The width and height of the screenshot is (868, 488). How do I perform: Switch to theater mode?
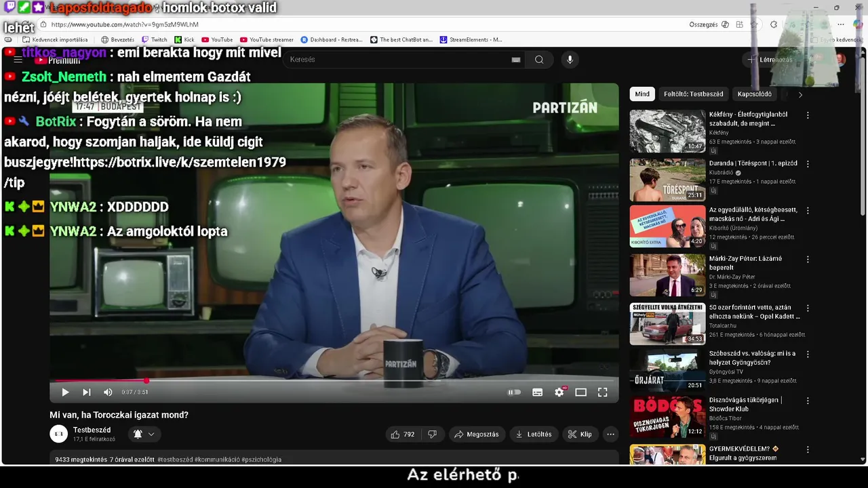pyautogui.click(x=580, y=392)
